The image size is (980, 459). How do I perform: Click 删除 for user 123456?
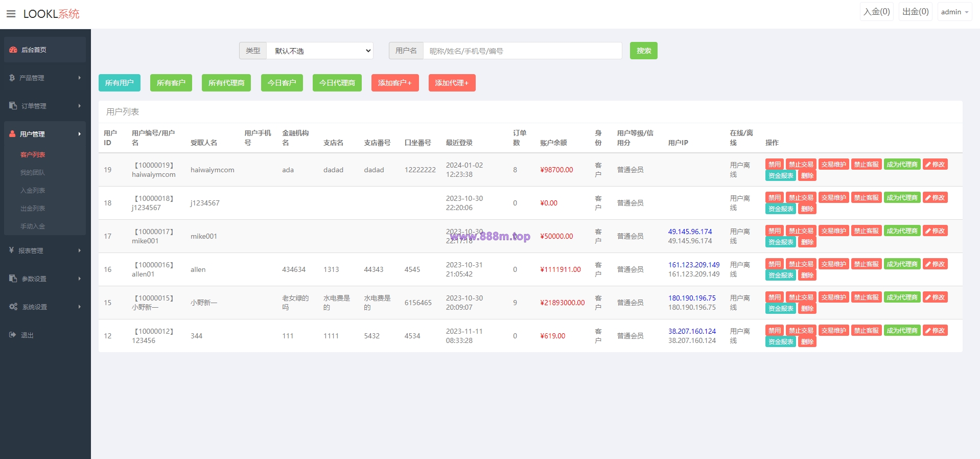[x=807, y=341]
